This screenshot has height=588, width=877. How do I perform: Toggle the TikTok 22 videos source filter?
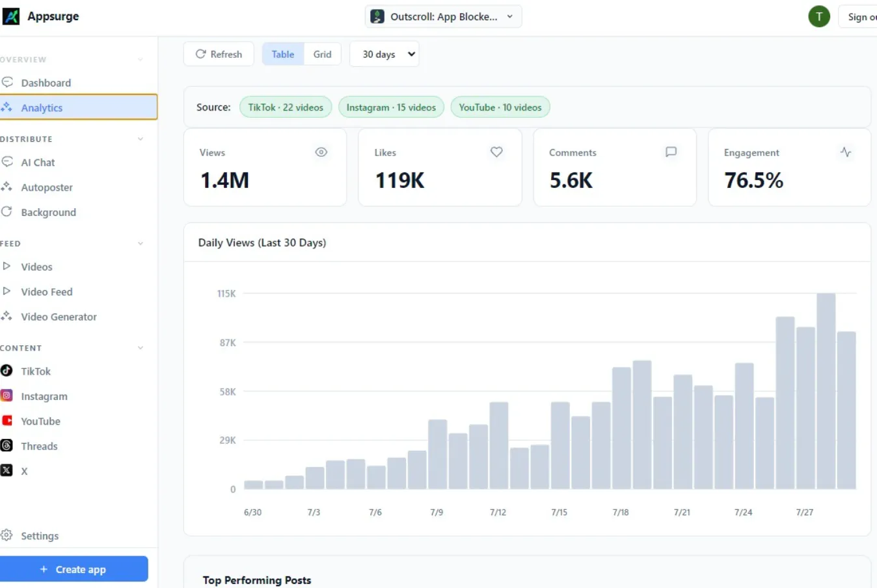coord(286,107)
